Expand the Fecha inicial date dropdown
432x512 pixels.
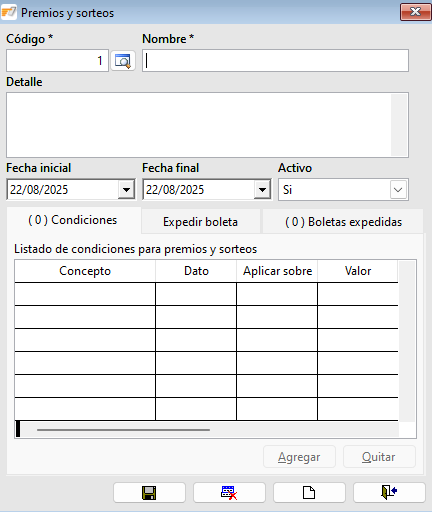point(126,190)
